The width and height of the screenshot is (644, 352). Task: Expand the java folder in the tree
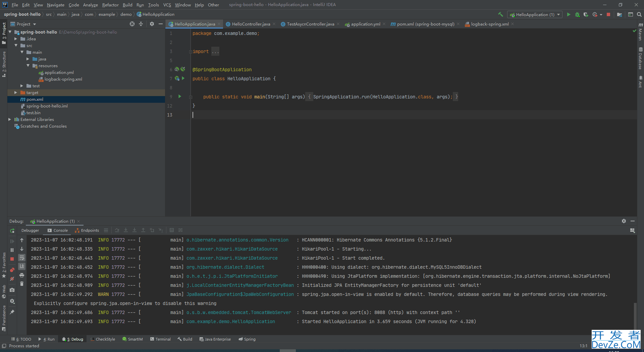tap(28, 59)
